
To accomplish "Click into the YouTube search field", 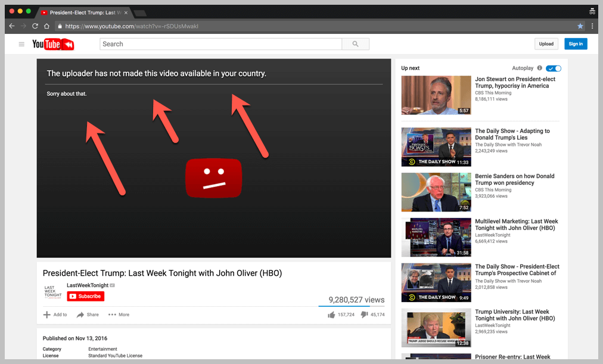I will point(220,44).
